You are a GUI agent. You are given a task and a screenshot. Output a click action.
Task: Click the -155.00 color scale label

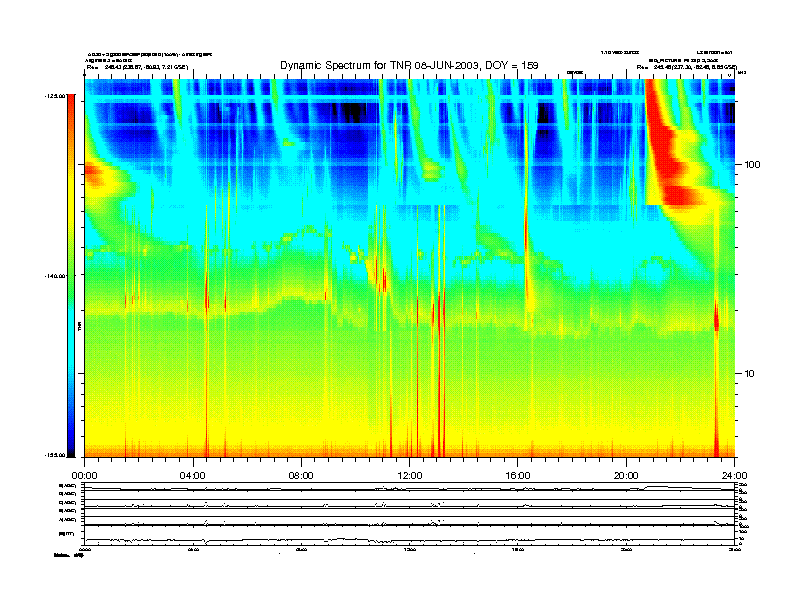click(x=55, y=455)
